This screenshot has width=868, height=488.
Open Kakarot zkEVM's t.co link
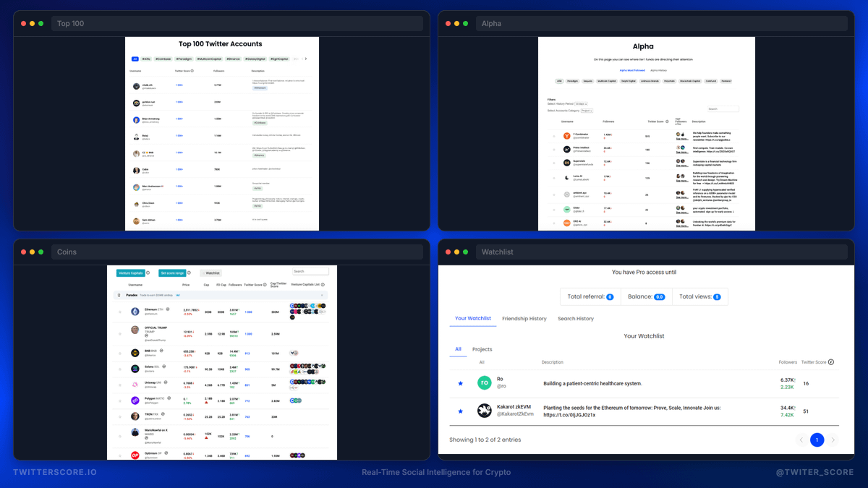coord(569,415)
